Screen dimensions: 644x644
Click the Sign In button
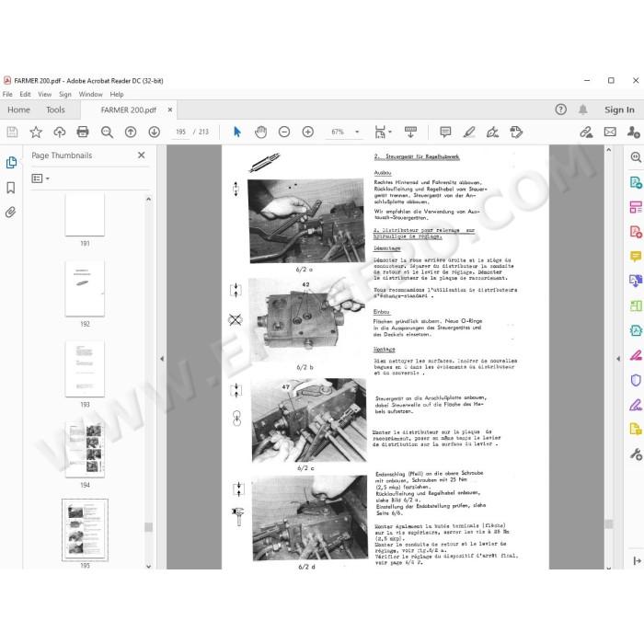[619, 109]
